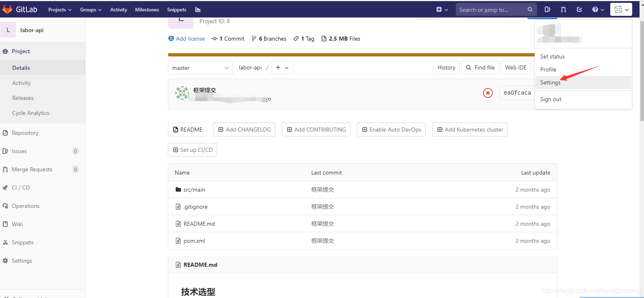Viewport: 644px width, 298px height.
Task: Toggle the user avatar dropdown
Action: pyautogui.click(x=621, y=9)
